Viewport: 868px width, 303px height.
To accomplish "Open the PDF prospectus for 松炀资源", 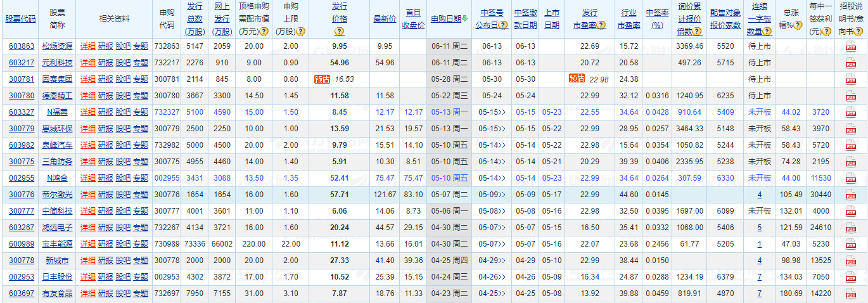I will pyautogui.click(x=850, y=46).
